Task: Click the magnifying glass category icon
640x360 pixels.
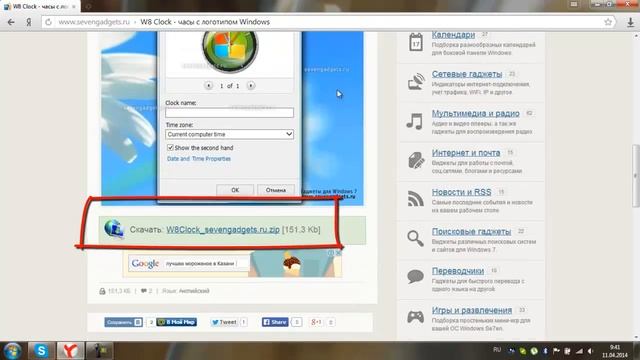Action: [x=415, y=238]
